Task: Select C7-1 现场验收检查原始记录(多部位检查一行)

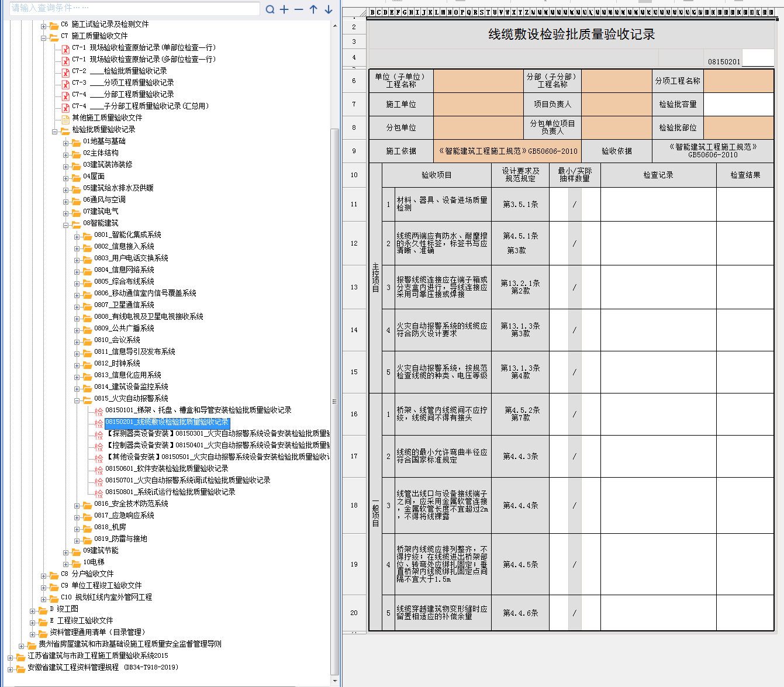Action: coord(144,60)
